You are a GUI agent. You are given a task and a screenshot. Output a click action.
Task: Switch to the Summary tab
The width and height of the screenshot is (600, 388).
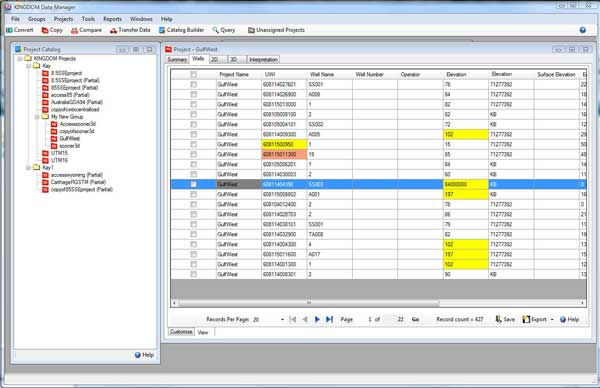(x=177, y=60)
